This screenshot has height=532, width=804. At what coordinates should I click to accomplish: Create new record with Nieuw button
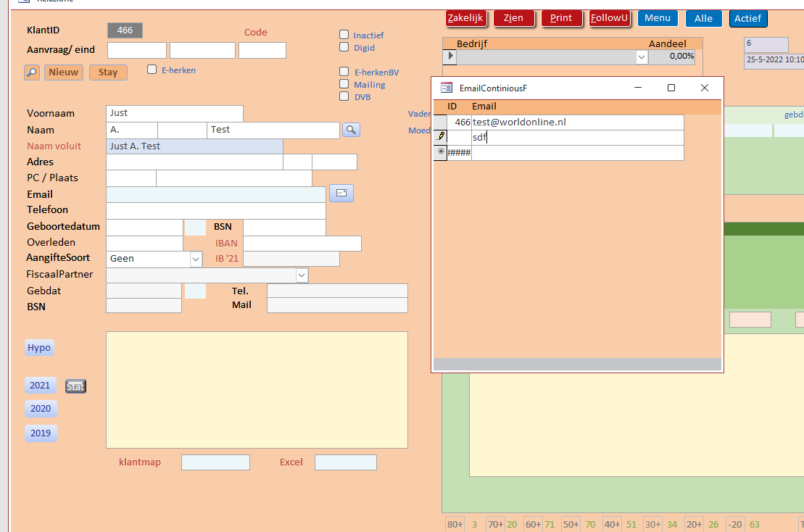64,72
